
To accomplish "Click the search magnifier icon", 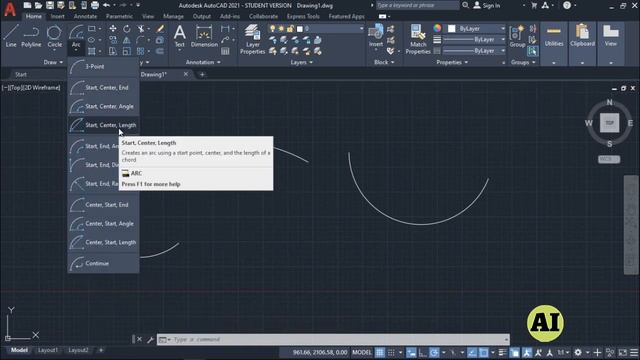I will pyautogui.click(x=465, y=5).
